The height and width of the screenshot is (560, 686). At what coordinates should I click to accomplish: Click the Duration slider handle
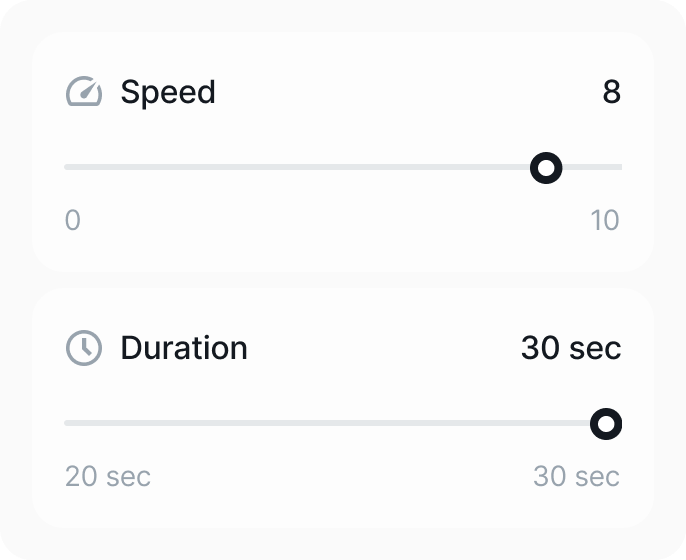click(x=606, y=424)
